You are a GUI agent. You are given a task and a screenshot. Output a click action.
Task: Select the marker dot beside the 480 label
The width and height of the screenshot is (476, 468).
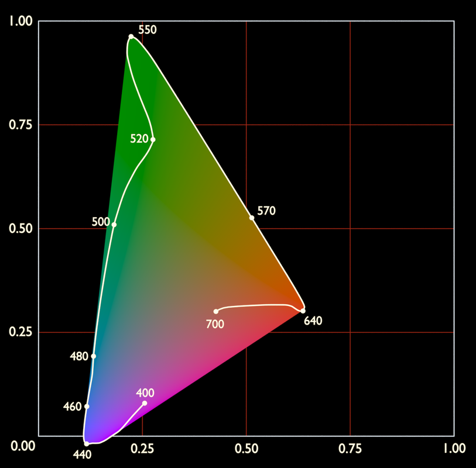[x=94, y=356]
